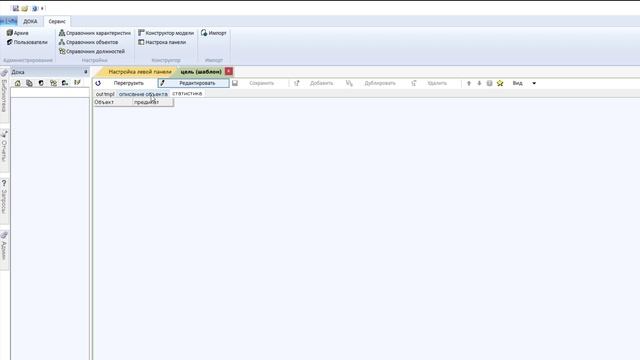Click the move down arrow icon
This screenshot has height=360, width=640.
click(x=479, y=83)
